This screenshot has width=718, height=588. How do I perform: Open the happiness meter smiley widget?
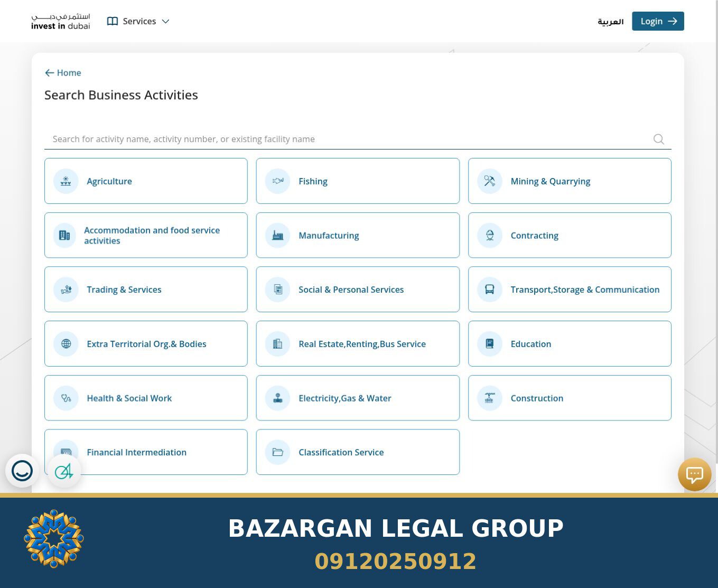[22, 471]
